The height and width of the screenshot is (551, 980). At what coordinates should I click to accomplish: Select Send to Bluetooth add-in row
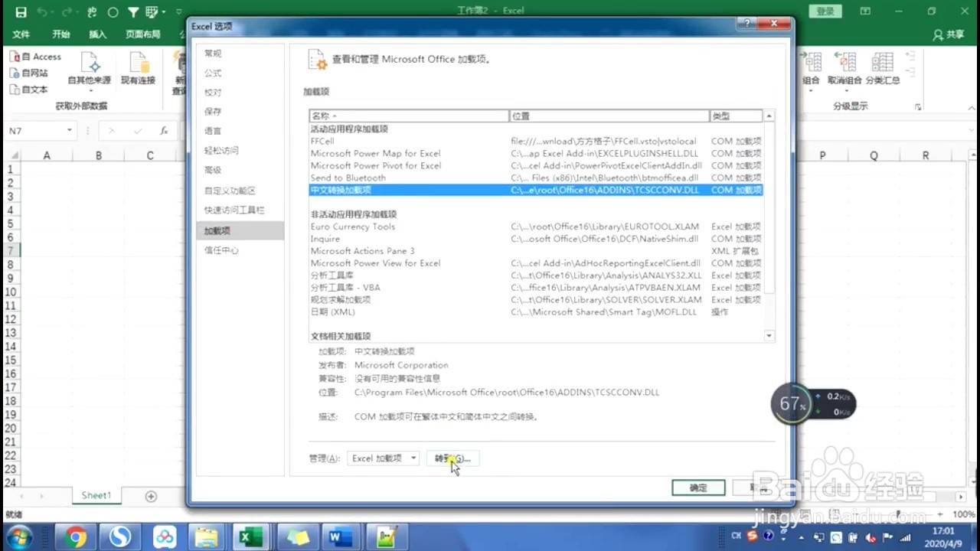[536, 178]
